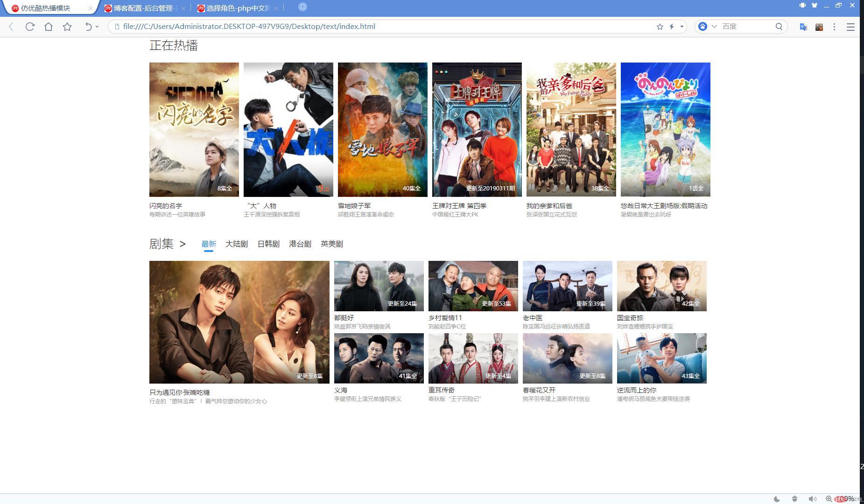Select the 英美剧 category tab
Screen dimensions: 864x504
point(332,244)
